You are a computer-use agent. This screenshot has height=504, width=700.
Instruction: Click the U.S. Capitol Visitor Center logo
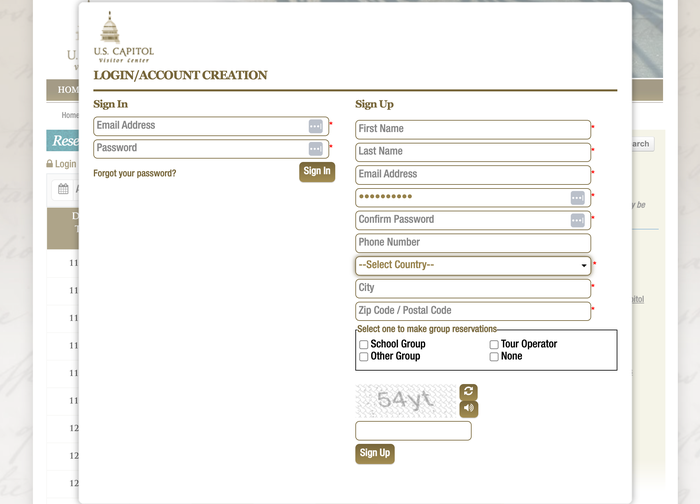[124, 37]
